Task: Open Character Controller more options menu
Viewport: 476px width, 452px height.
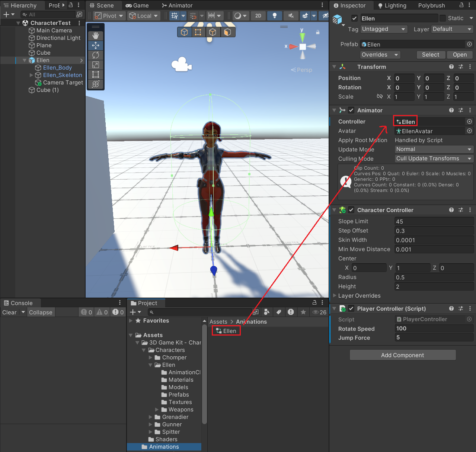Action: click(470, 210)
